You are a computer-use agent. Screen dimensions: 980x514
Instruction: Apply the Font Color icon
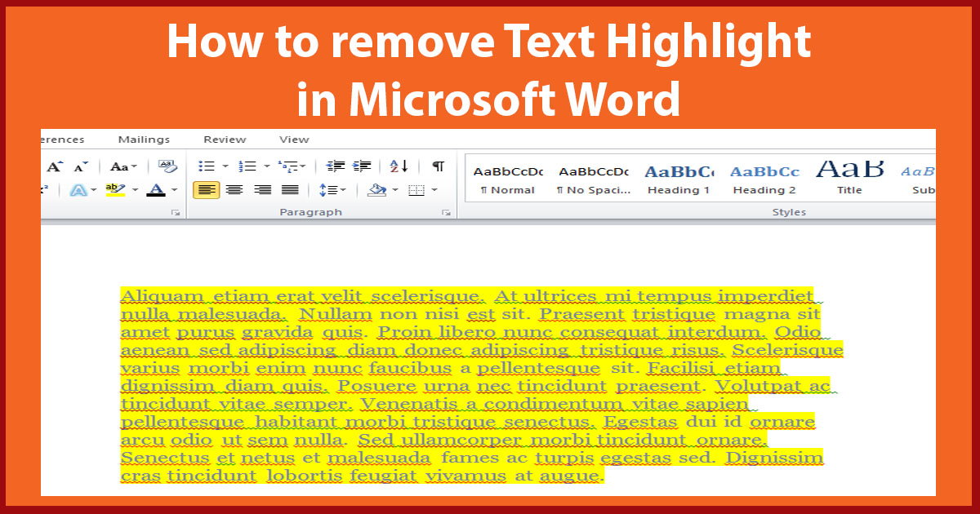[158, 189]
